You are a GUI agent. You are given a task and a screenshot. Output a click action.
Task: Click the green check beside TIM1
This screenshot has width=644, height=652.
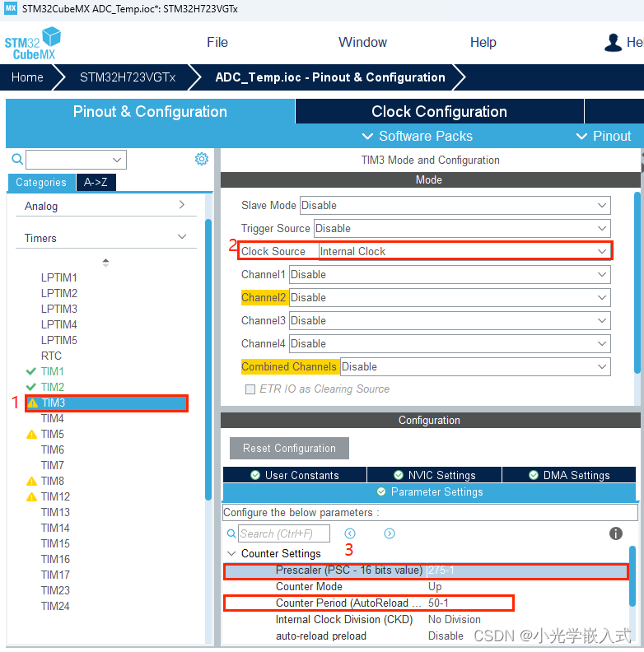pyautogui.click(x=30, y=371)
